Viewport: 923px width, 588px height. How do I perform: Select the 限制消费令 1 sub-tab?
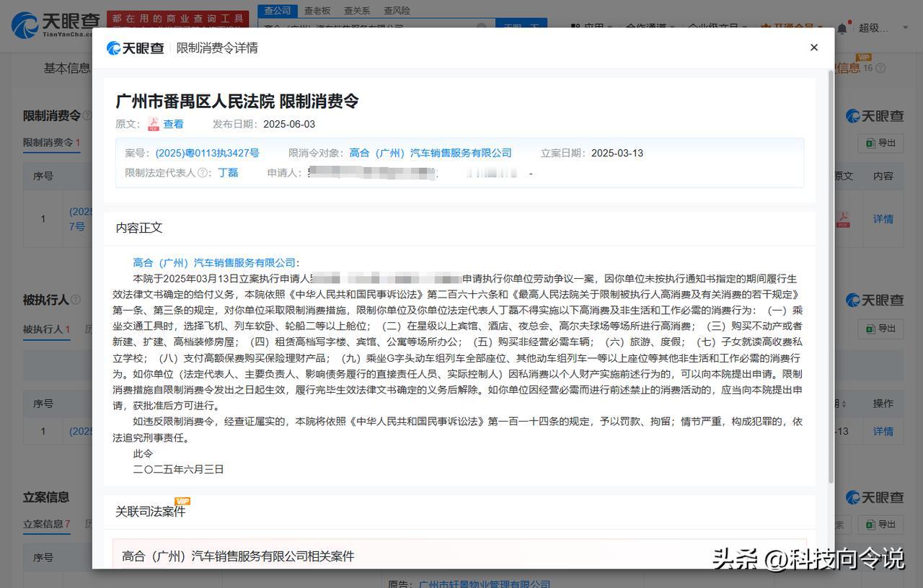click(x=52, y=143)
